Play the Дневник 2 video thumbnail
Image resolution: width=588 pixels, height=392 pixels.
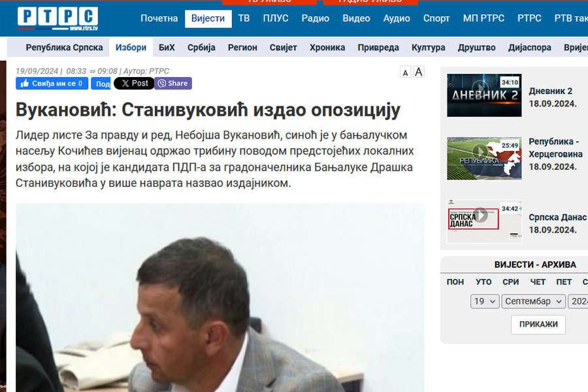484,95
